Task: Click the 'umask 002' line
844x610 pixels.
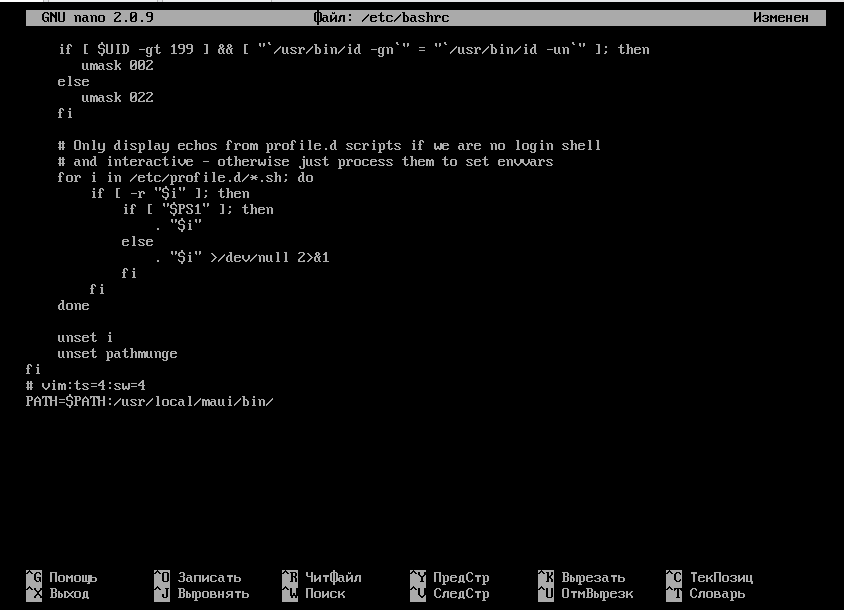Action: tap(117, 66)
